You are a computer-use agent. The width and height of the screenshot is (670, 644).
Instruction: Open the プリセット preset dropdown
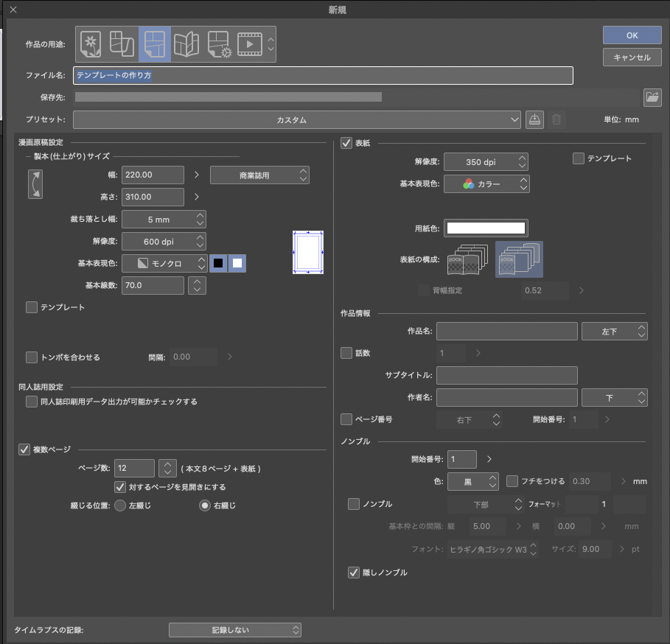[x=297, y=120]
